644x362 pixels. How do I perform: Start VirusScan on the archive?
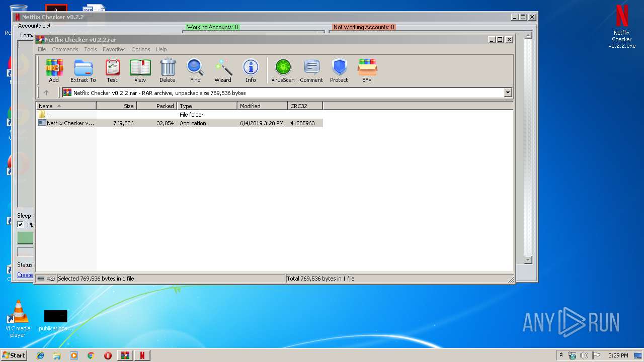click(x=283, y=70)
